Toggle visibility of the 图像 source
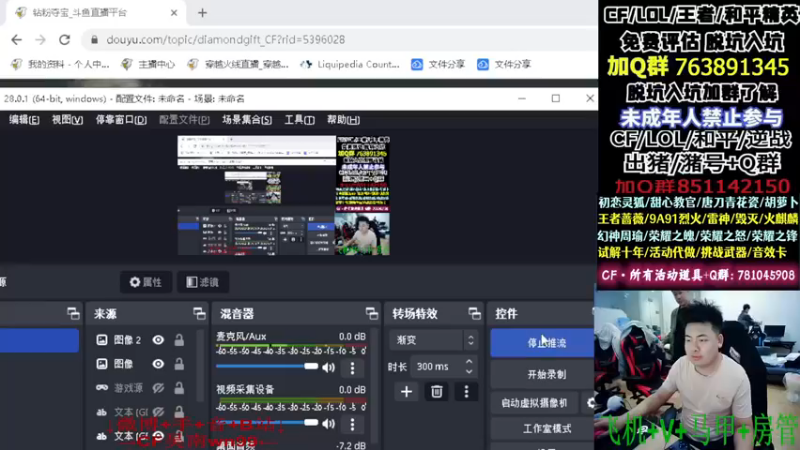The height and width of the screenshot is (450, 800). [158, 364]
